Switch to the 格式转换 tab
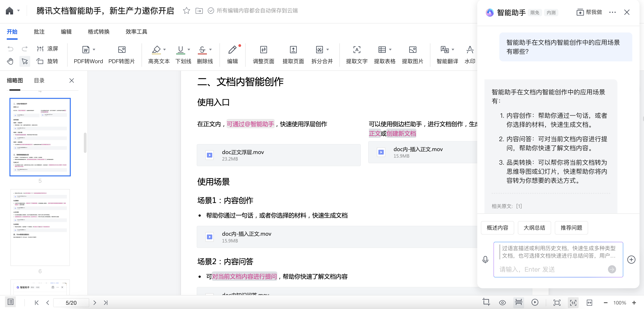 pyautogui.click(x=98, y=32)
